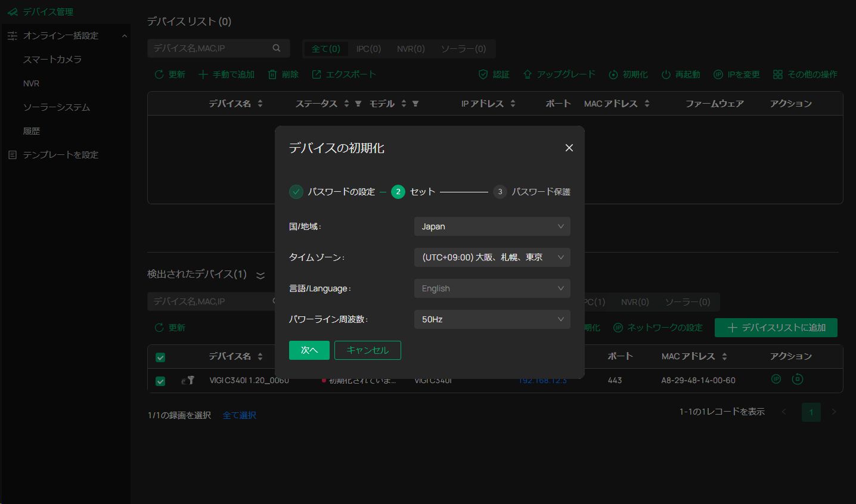Close the device initialization dialog
This screenshot has height=504, width=856.
coord(569,148)
